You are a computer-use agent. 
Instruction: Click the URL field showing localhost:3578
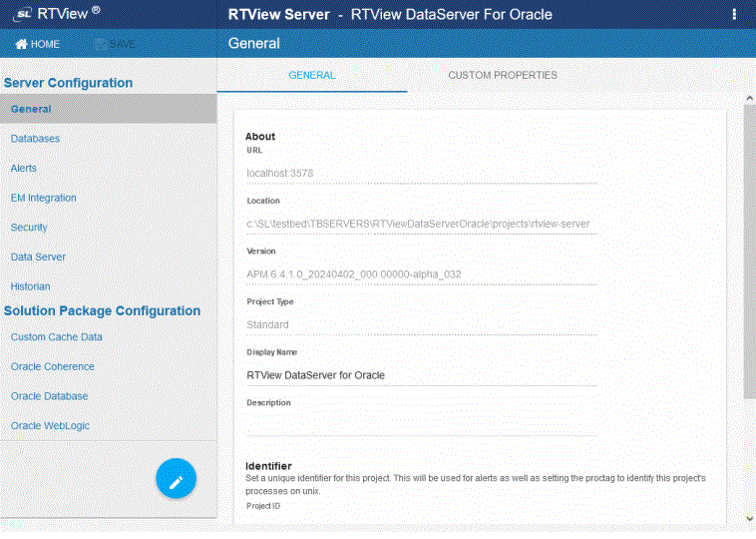coord(422,174)
